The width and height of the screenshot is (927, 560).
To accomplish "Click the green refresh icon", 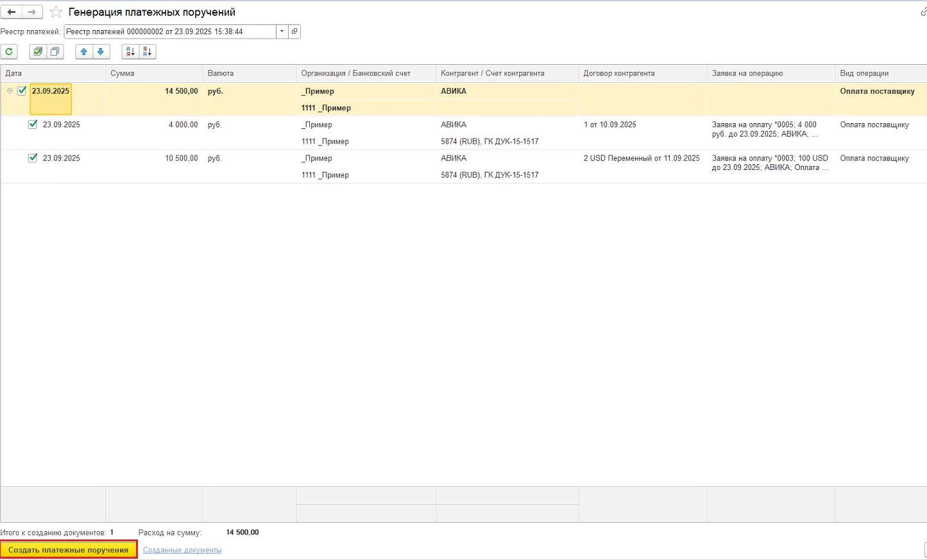I will tap(9, 52).
